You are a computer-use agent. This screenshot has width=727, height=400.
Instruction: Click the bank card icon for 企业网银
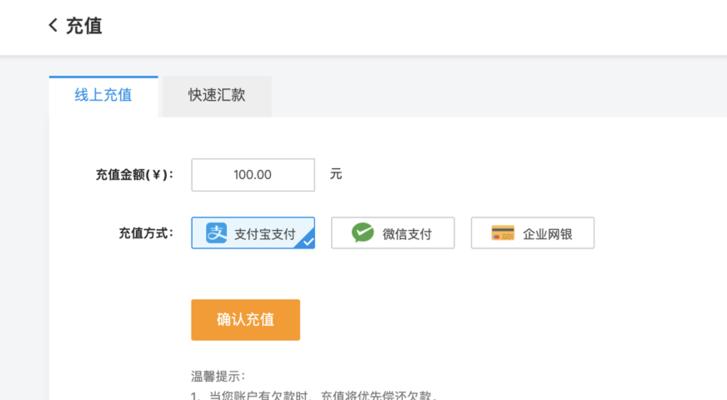point(503,233)
